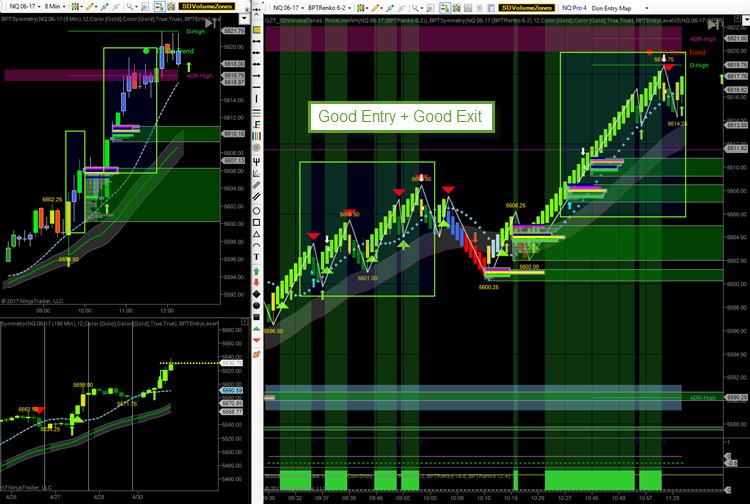The image size is (750, 504).
Task: Toggle the chart trader icon in left toolbar
Action: pyautogui.click(x=159, y=7)
